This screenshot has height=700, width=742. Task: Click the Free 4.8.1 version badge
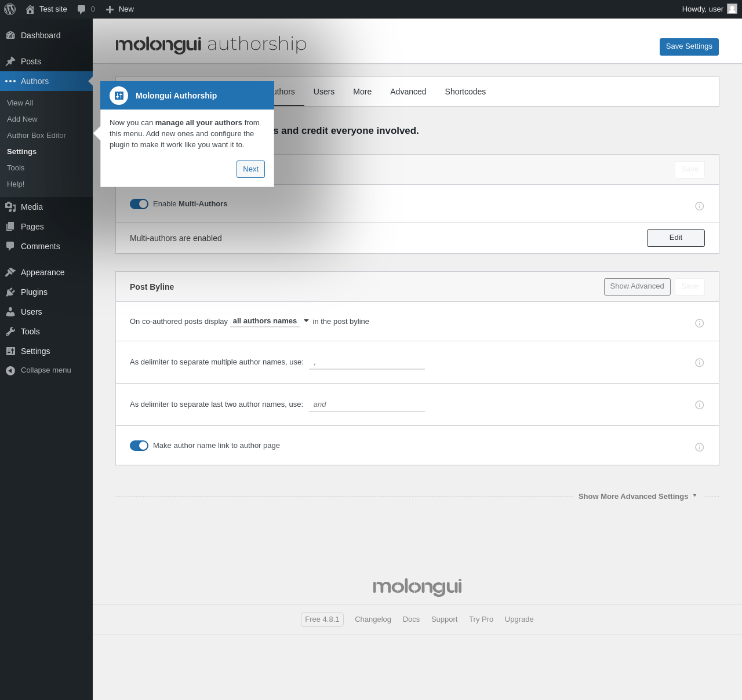(x=322, y=619)
